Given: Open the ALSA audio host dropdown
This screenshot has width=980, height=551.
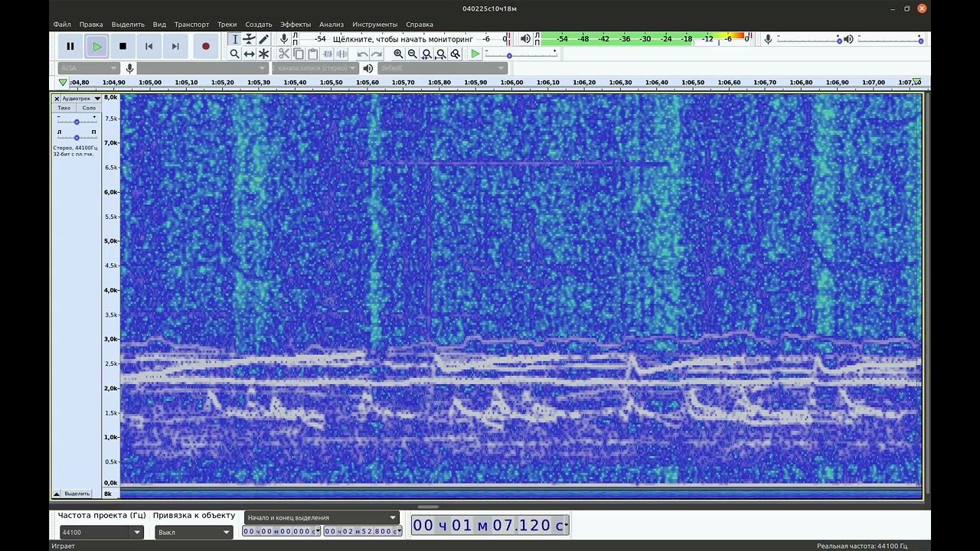Looking at the screenshot, I should tap(88, 68).
